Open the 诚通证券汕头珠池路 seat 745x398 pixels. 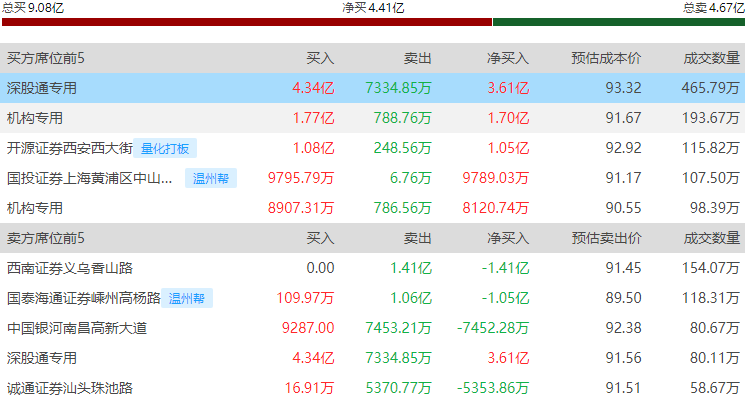click(x=70, y=388)
